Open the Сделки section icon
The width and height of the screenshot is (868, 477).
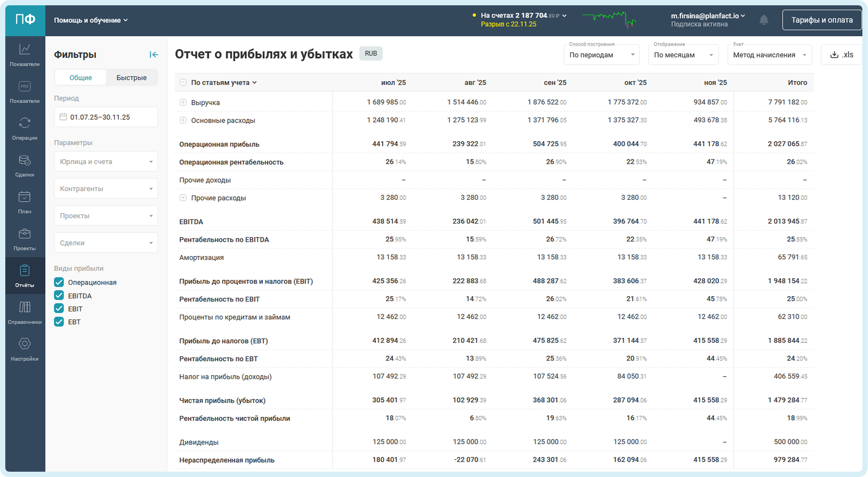[x=25, y=160]
